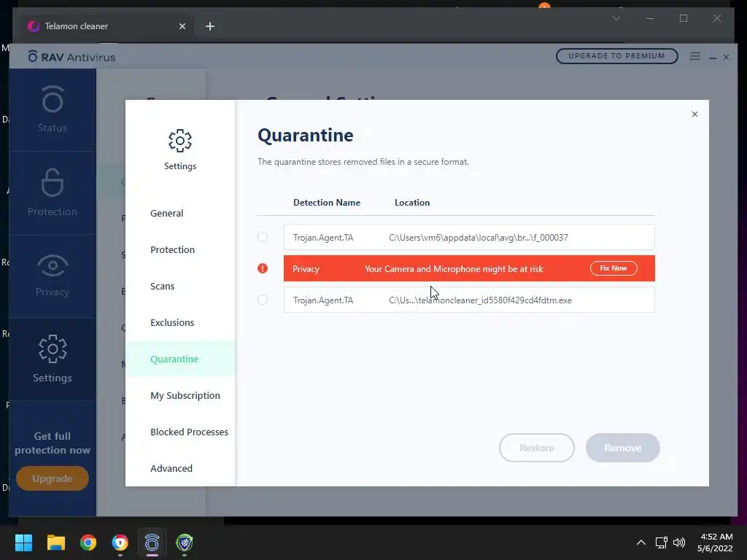This screenshot has height=560, width=747.
Task: Click the Detection Name column header
Action: coord(327,203)
